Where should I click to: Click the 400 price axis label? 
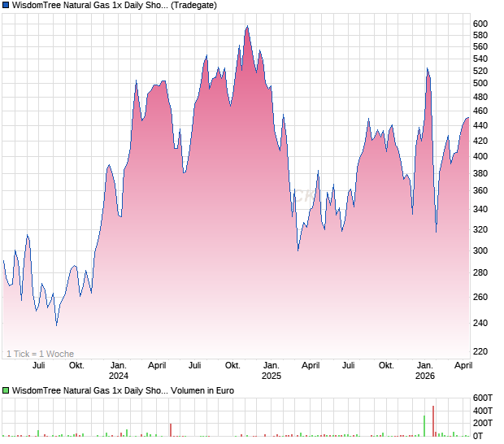(480, 156)
